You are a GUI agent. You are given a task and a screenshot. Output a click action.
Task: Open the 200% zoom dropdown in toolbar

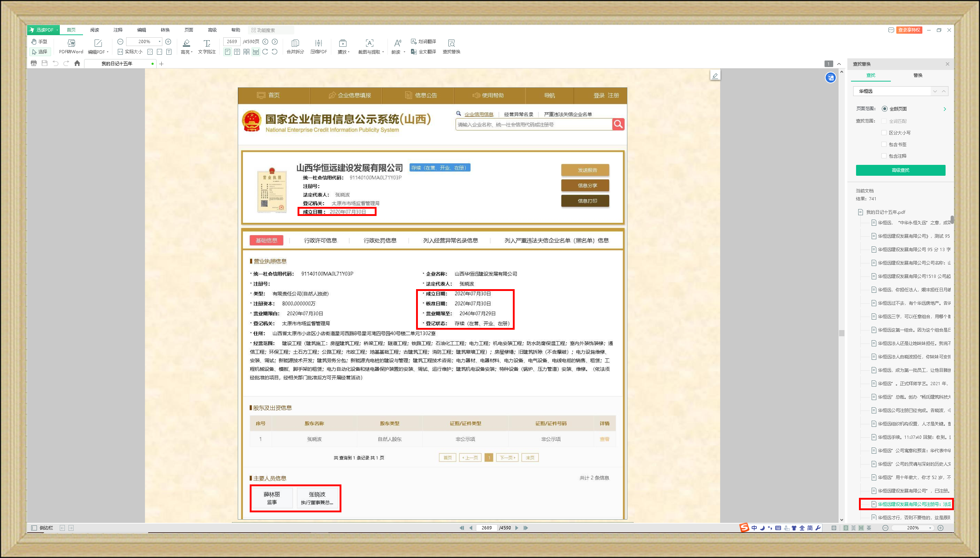click(x=159, y=41)
